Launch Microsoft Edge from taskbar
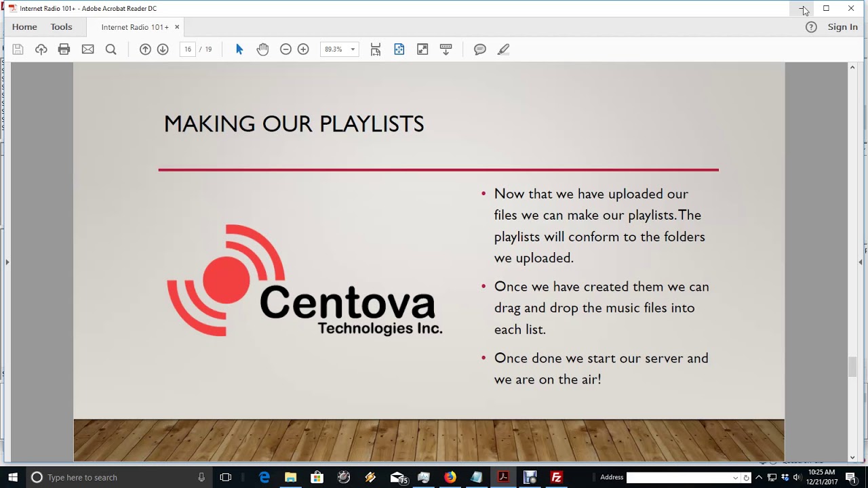This screenshot has width=868, height=488. (x=264, y=477)
